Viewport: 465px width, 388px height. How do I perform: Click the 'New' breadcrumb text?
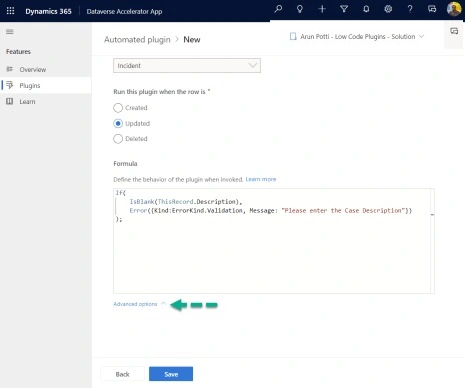(192, 40)
